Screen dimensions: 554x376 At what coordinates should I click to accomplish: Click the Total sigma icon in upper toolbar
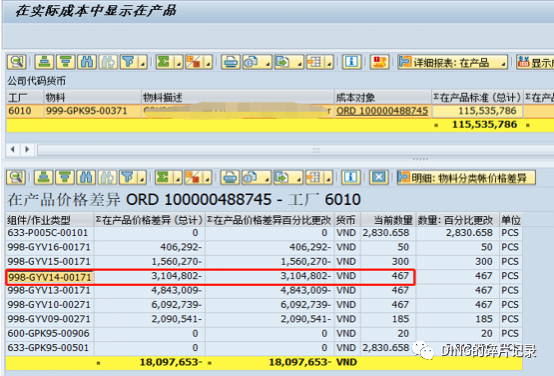[x=164, y=62]
